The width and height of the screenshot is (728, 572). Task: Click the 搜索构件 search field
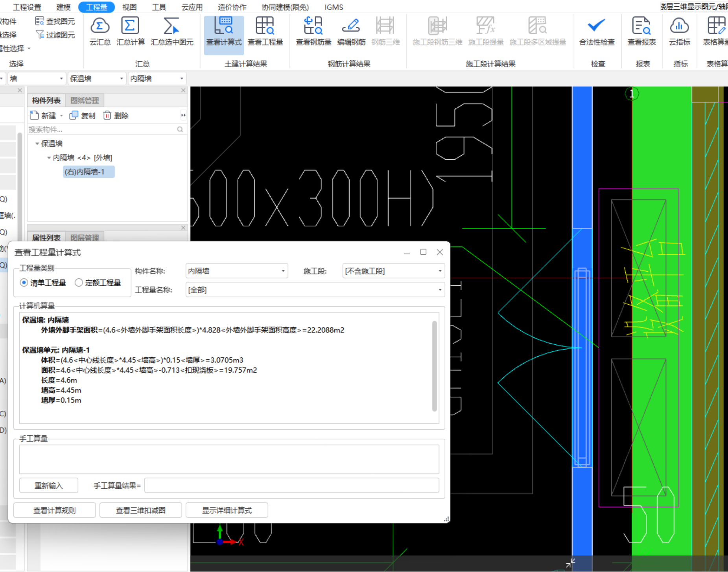(x=101, y=129)
